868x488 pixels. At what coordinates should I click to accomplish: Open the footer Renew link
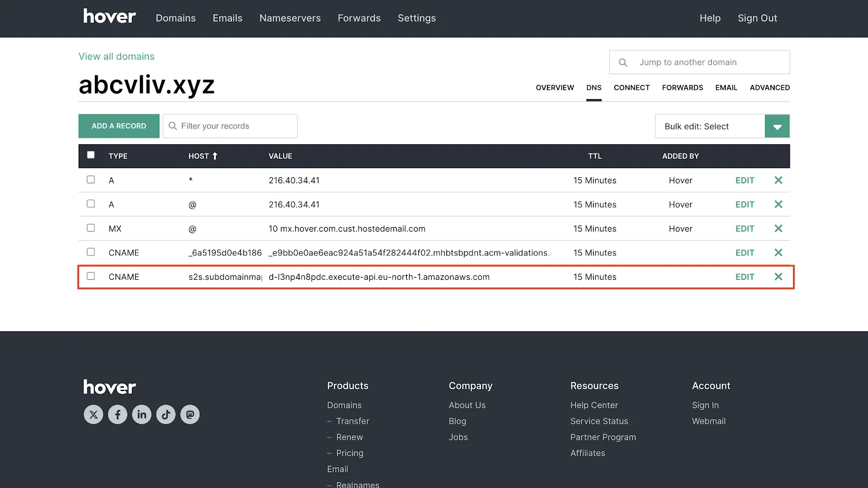[349, 437]
